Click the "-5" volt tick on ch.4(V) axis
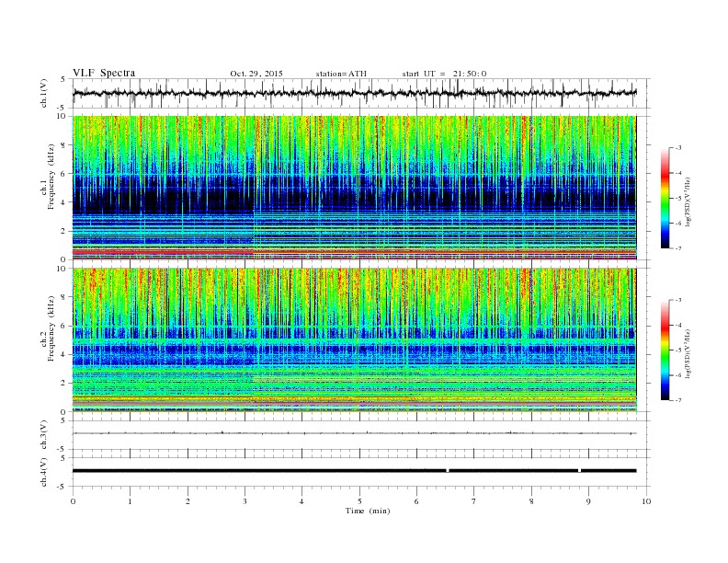The height and width of the screenshot is (563, 728). 63,487
